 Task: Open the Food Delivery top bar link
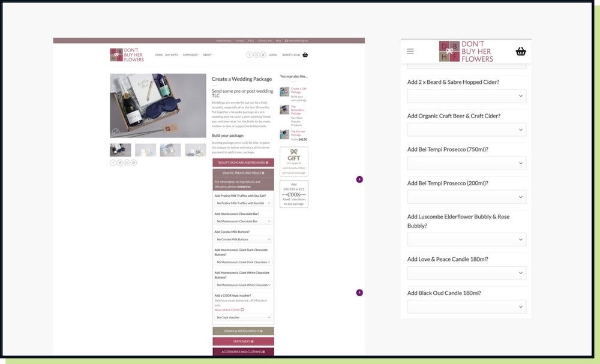click(223, 41)
